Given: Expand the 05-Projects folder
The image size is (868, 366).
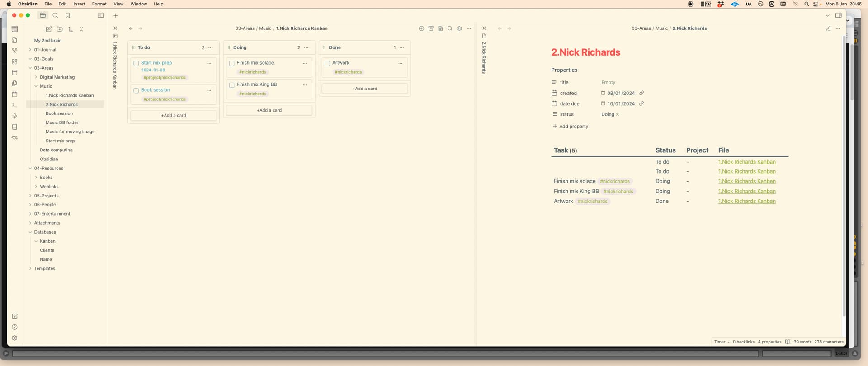Looking at the screenshot, I should coord(30,196).
